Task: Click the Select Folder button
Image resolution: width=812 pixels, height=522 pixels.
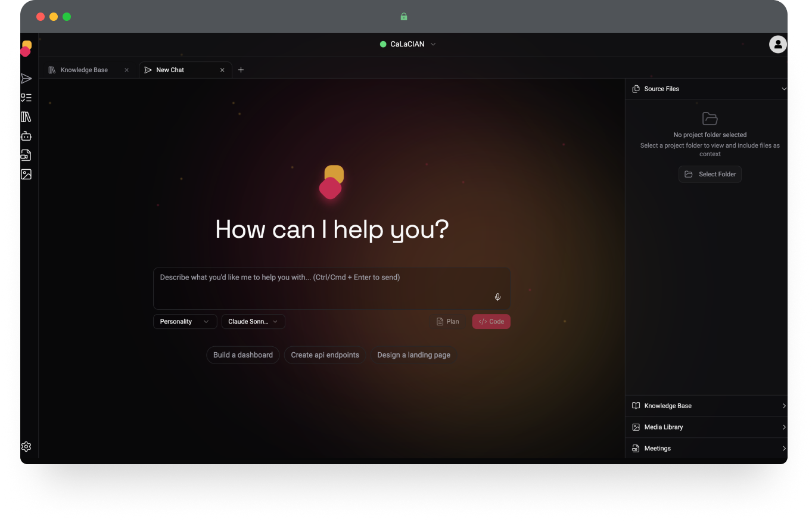Action: (710, 174)
